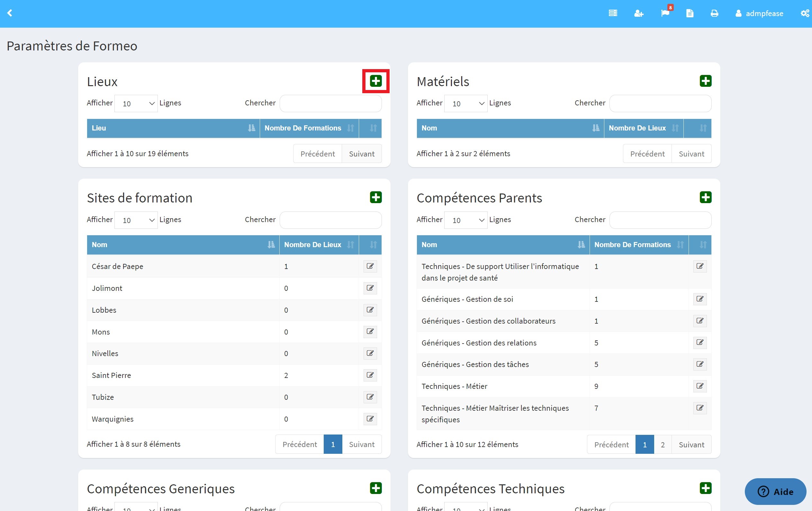
Task: Go back using the top-left arrow
Action: point(10,13)
